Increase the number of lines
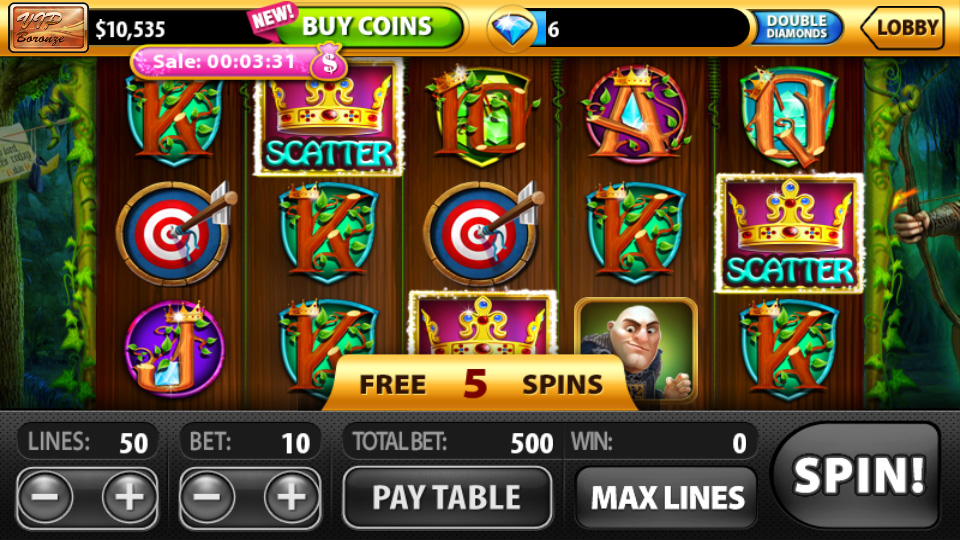 tap(129, 497)
